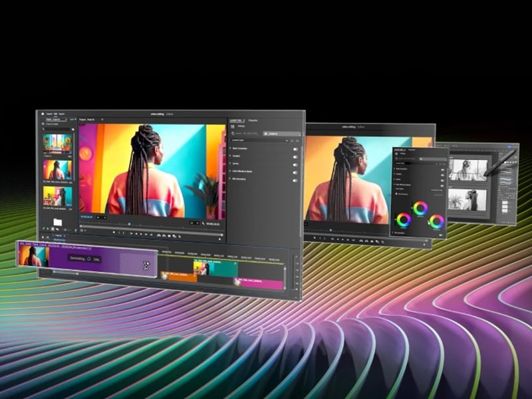Click the Properties tab
The height and width of the screenshot is (399, 532).
[253, 120]
